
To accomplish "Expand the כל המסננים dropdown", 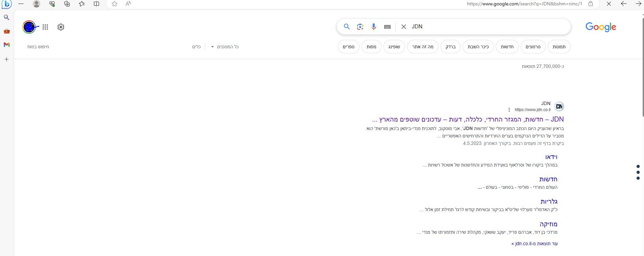I will point(225,47).
